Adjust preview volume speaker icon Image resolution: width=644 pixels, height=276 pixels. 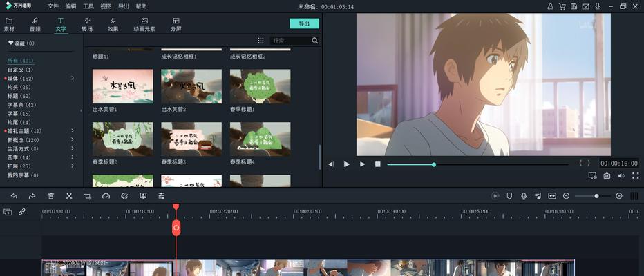point(621,175)
